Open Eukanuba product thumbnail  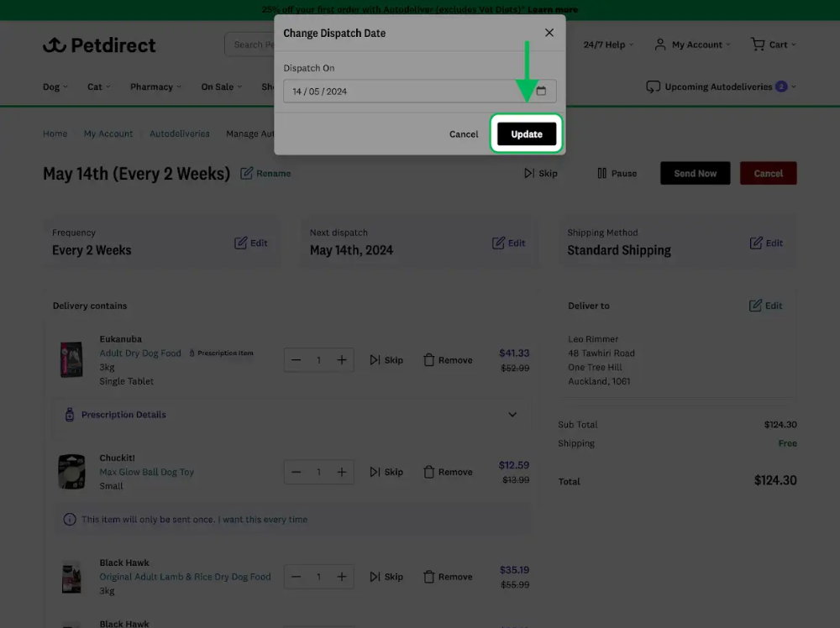click(71, 360)
